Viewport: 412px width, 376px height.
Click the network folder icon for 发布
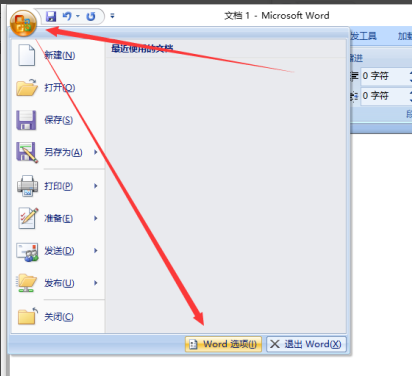[27, 283]
